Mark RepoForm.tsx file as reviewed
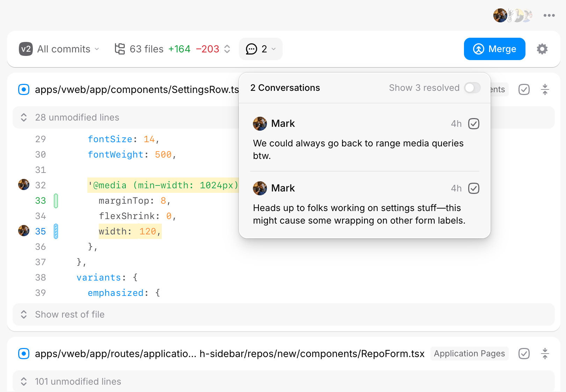The image size is (566, 392). pyautogui.click(x=524, y=354)
